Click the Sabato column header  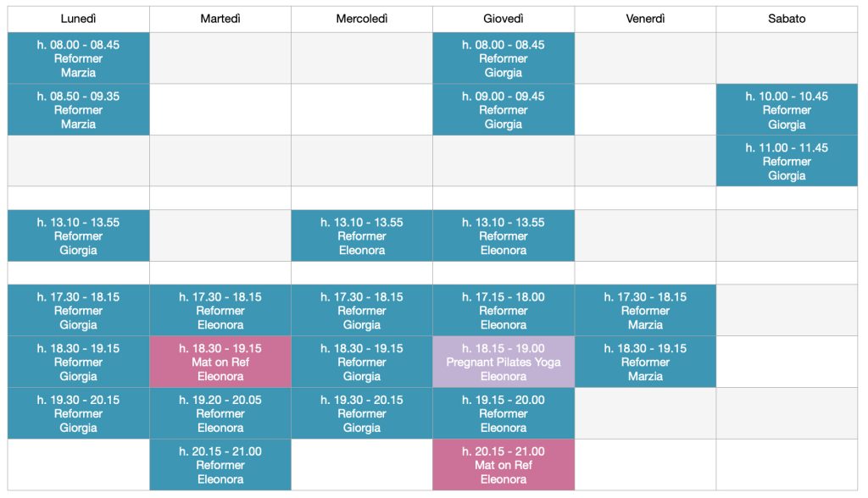[787, 19]
